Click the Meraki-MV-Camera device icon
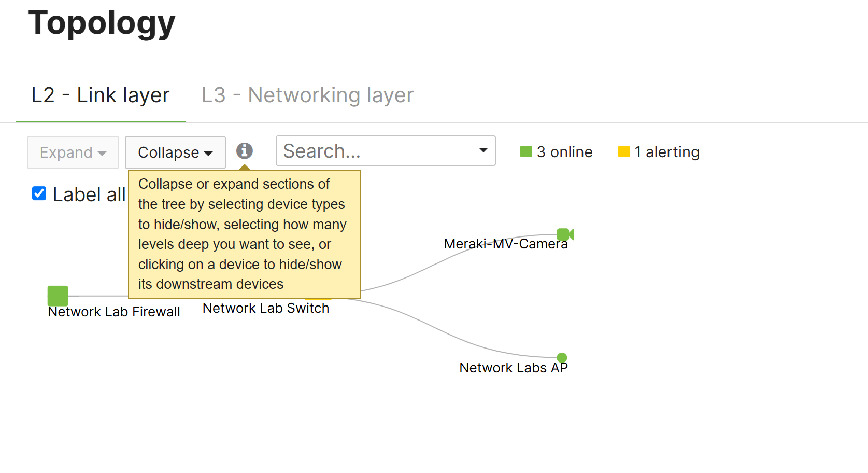Screen dimensions: 868x473 pyautogui.click(x=564, y=234)
